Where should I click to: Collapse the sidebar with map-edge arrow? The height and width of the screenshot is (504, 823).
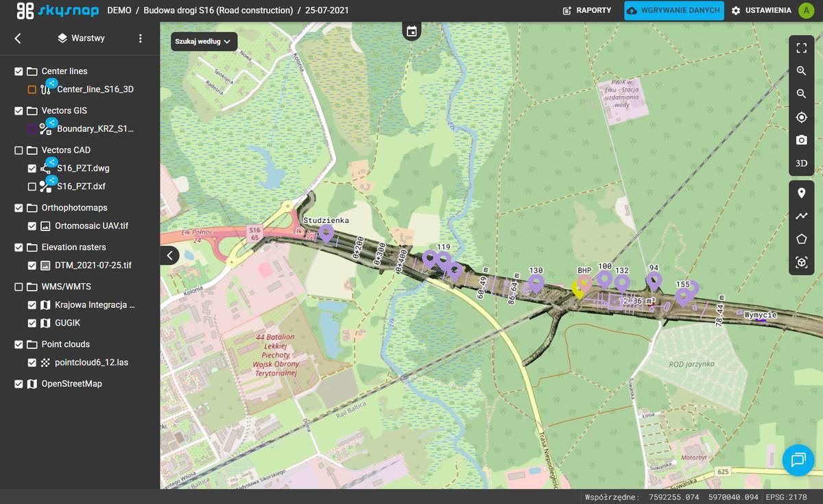170,256
